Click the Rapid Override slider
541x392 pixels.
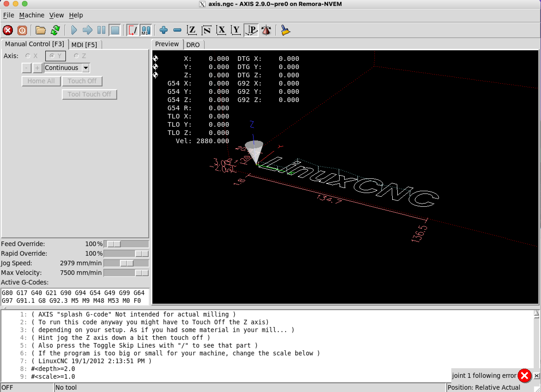point(126,253)
